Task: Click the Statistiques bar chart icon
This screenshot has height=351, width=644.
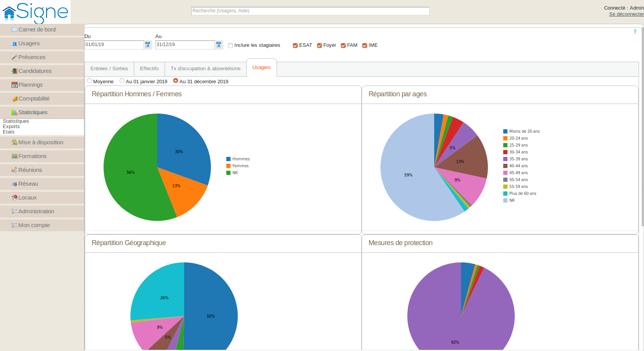Action: pos(15,112)
